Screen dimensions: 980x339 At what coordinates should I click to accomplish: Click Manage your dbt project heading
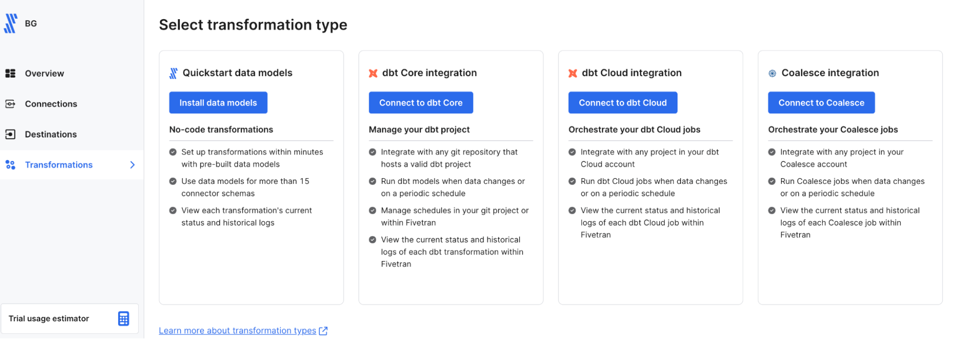(x=419, y=130)
